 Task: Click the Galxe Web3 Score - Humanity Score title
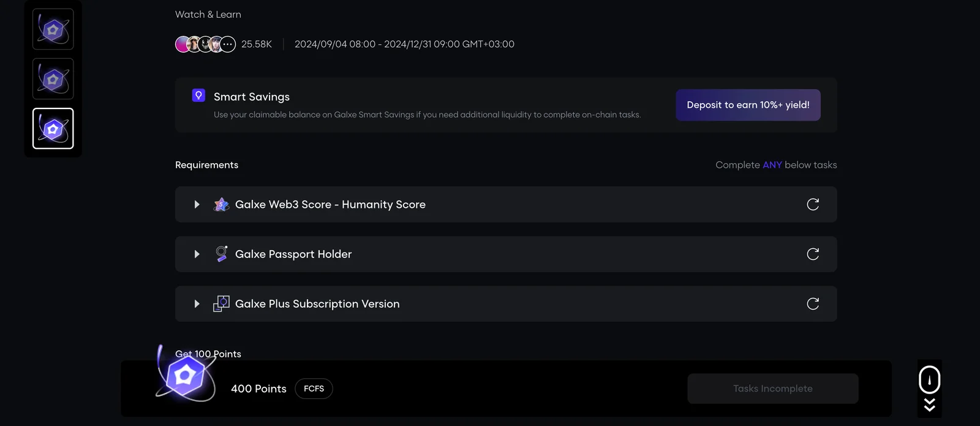[x=330, y=205]
